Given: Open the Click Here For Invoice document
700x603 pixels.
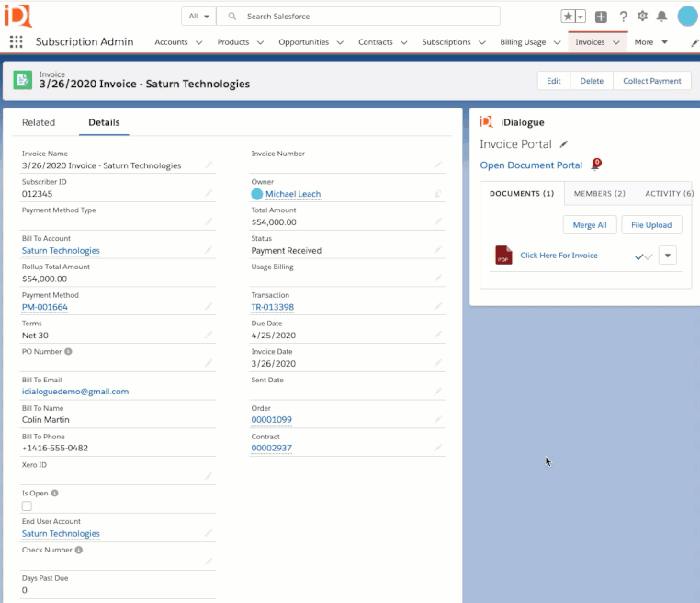Looking at the screenshot, I should point(559,255).
